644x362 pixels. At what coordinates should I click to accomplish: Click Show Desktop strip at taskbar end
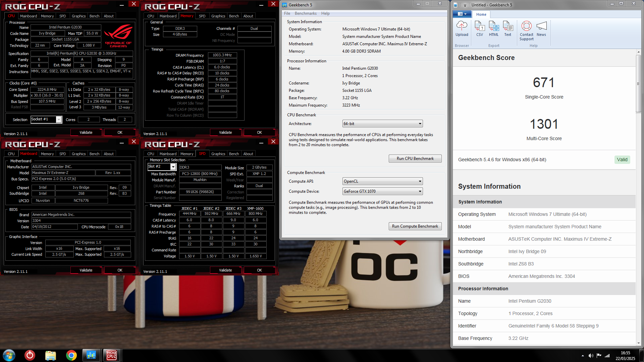641,355
